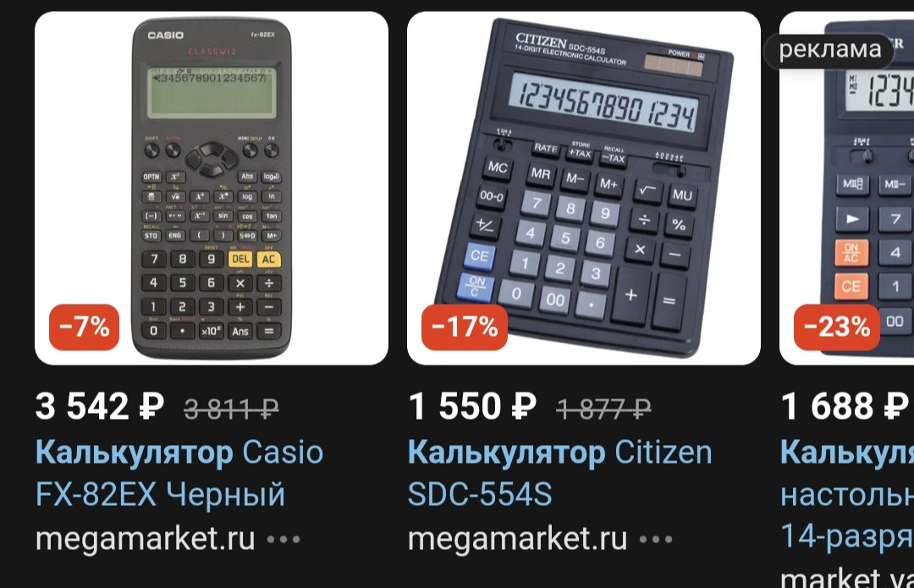
Task: Click the 1 688 ₽ price
Action: tap(845, 406)
